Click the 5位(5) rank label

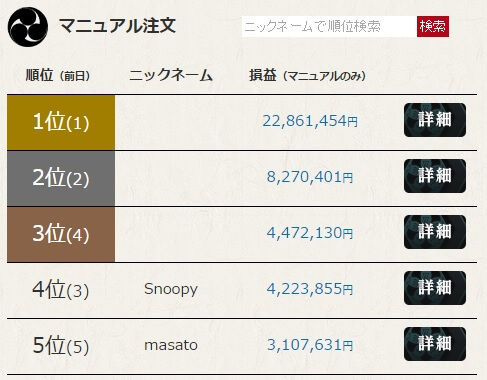61,345
